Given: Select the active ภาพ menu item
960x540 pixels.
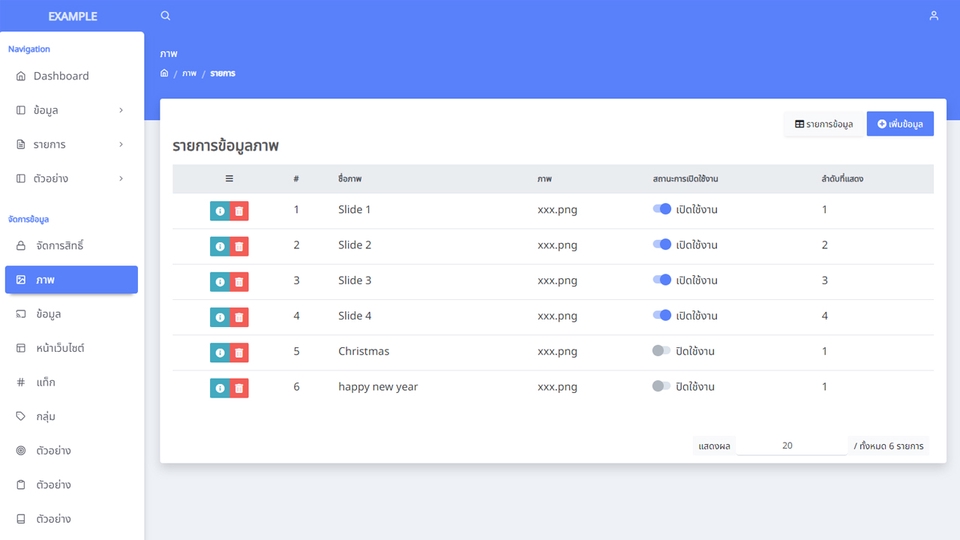Looking at the screenshot, I should click(x=72, y=280).
